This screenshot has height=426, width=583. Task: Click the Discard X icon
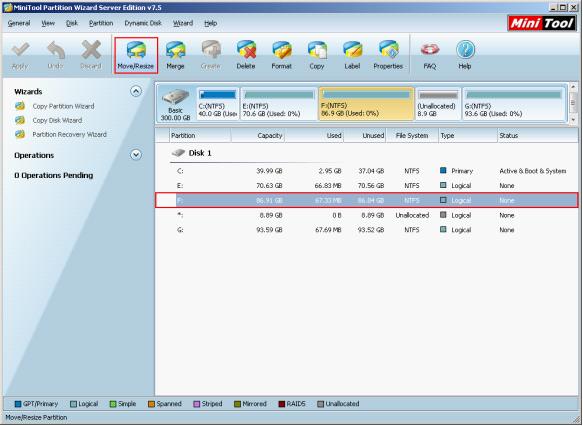pos(91,50)
